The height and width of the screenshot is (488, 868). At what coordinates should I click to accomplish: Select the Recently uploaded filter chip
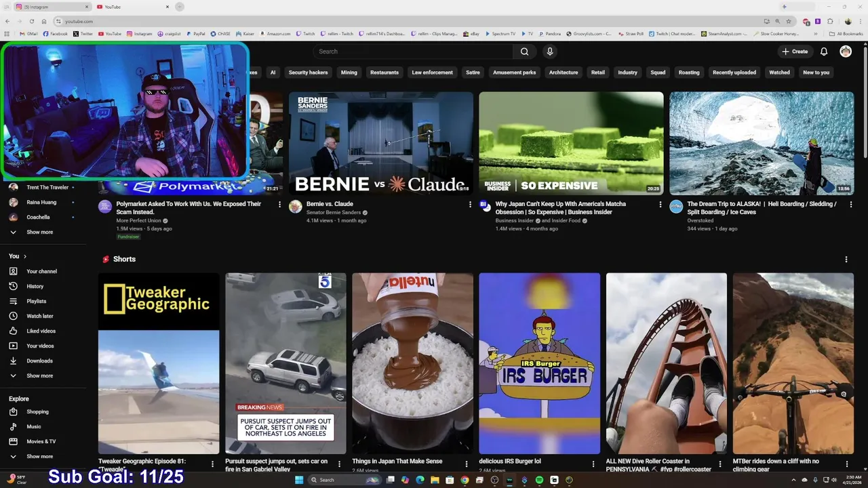tap(734, 73)
